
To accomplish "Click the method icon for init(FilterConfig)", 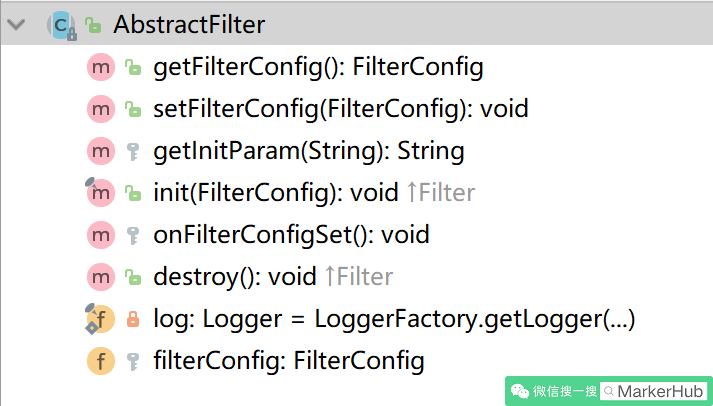I will (100, 192).
